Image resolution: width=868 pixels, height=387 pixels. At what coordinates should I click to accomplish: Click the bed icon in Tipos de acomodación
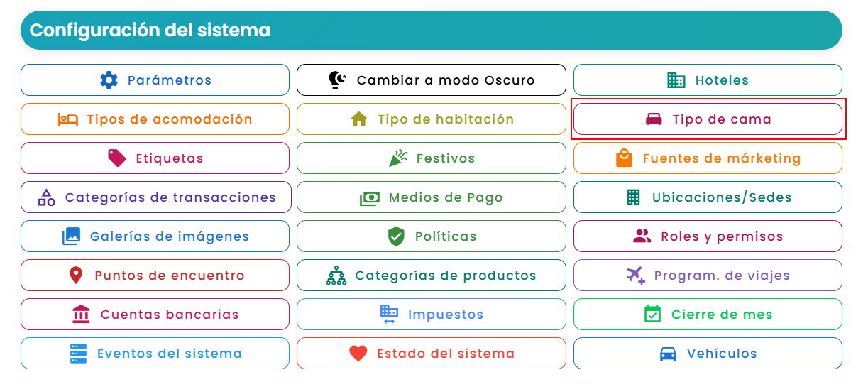point(68,119)
